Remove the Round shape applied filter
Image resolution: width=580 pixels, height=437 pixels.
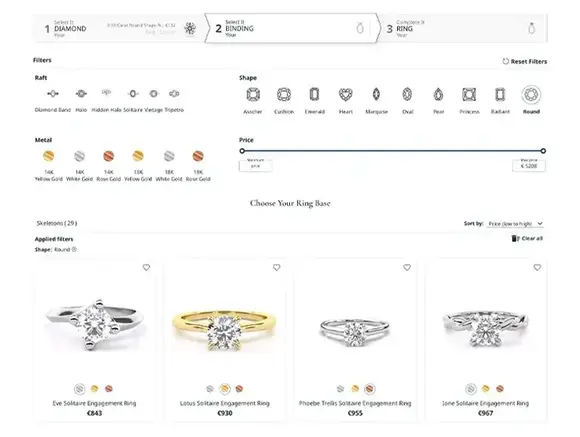(x=74, y=249)
